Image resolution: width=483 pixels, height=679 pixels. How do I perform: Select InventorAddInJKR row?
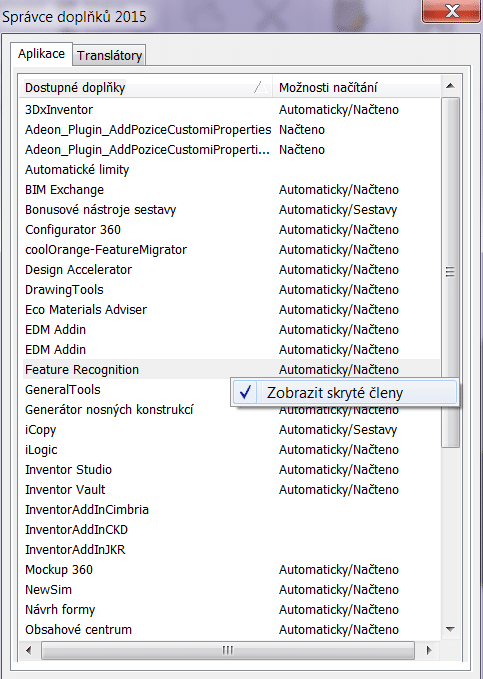[230, 549]
